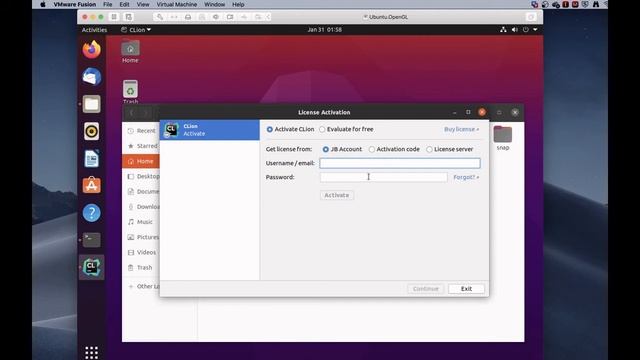Go back in Files window
The height and width of the screenshot is (360, 640).
131,113
